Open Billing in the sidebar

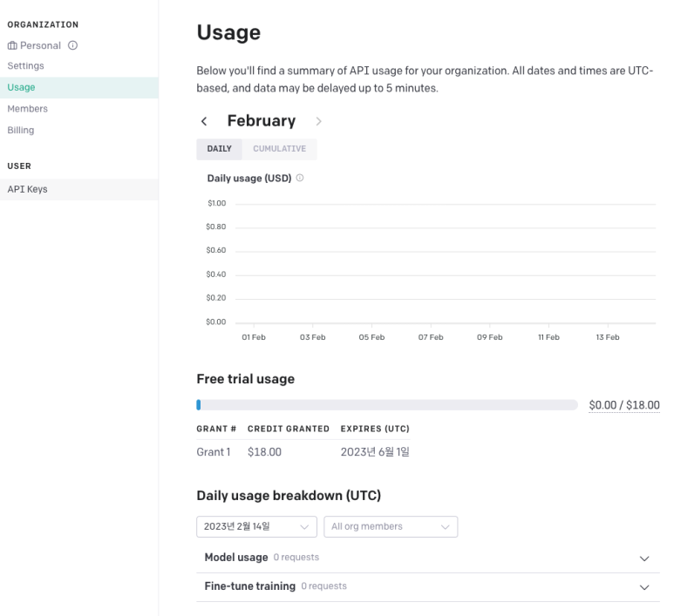21,130
